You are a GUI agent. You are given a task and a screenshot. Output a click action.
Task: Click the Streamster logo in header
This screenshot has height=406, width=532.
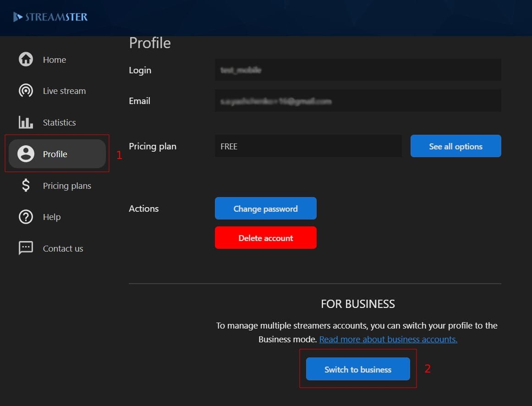50,17
